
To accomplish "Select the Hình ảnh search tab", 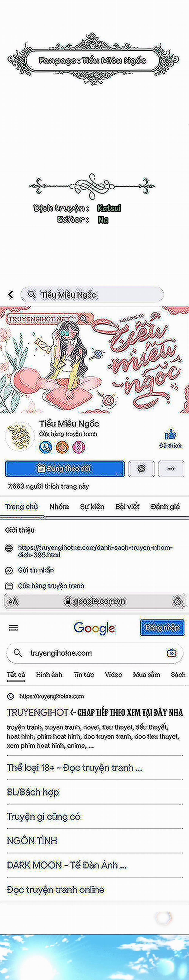I will [x=49, y=675].
